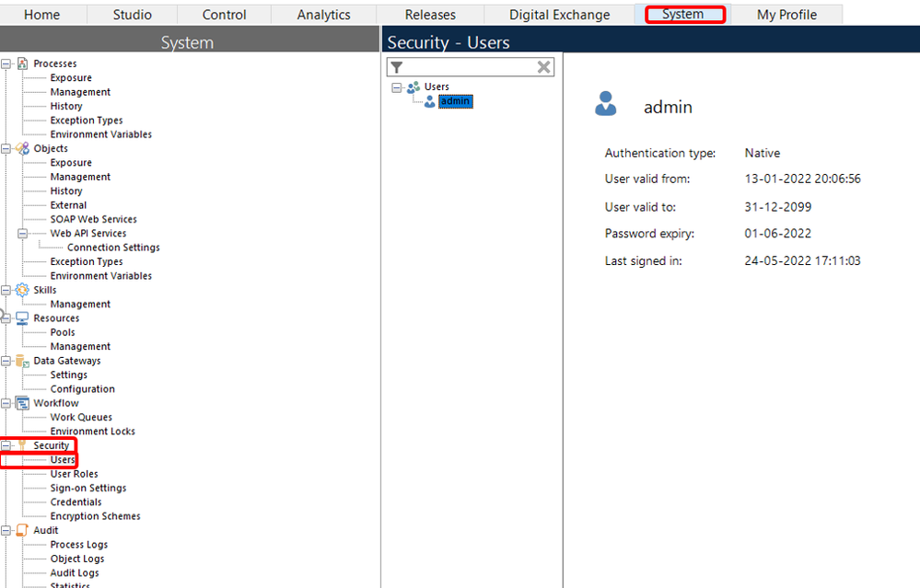The height and width of the screenshot is (588, 920).
Task: Click the large admin avatar icon
Action: tap(606, 104)
